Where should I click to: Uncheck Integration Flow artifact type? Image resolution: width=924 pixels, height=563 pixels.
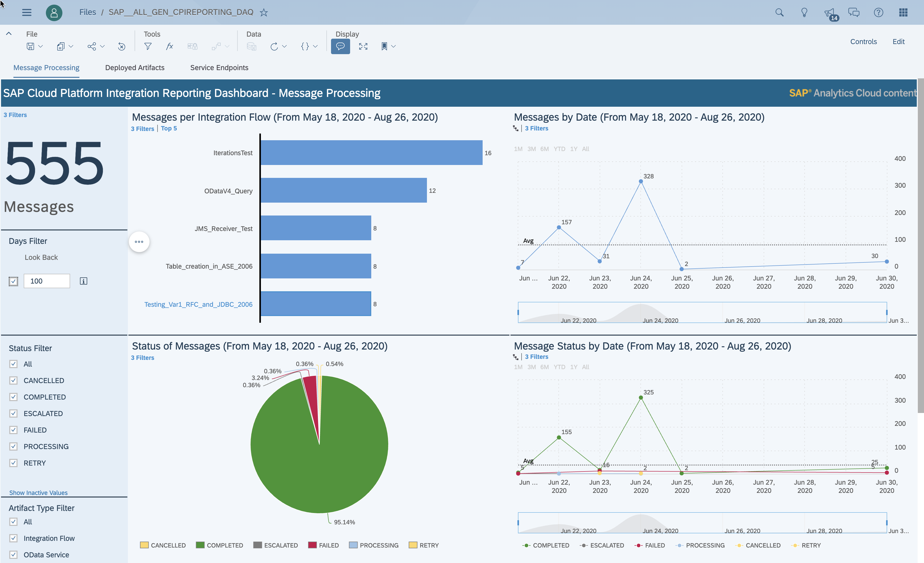click(x=13, y=538)
